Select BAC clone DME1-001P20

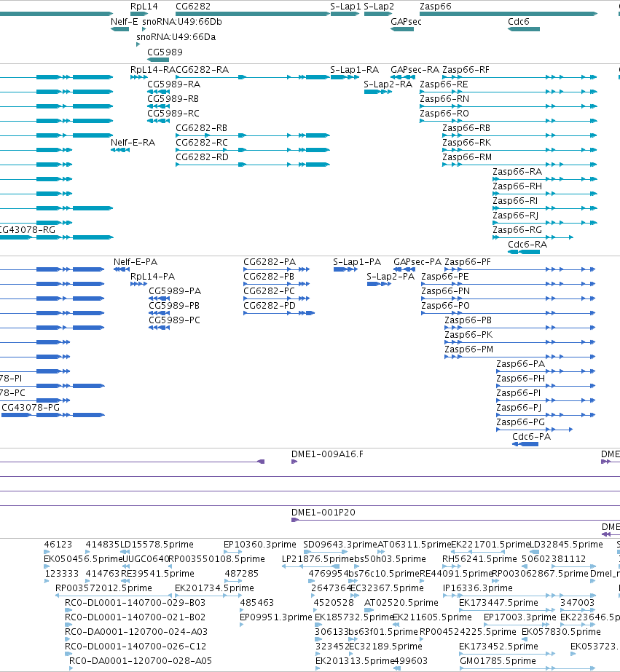(x=323, y=513)
